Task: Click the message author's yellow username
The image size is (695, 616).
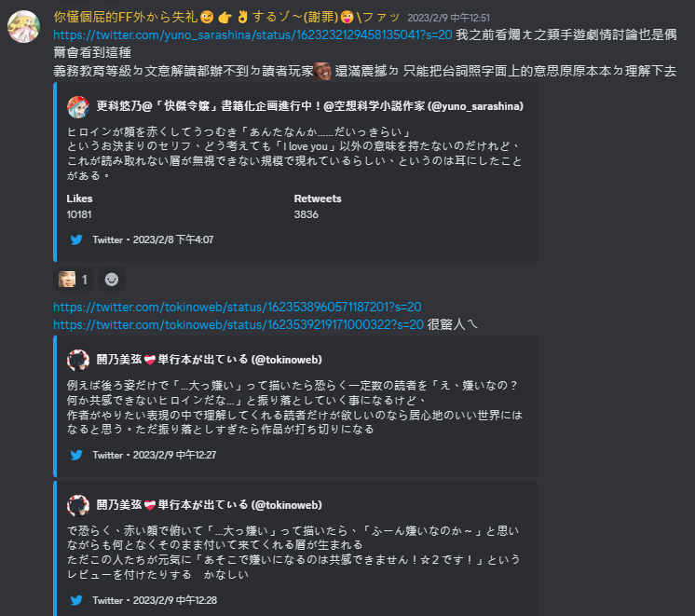Action: [226, 18]
